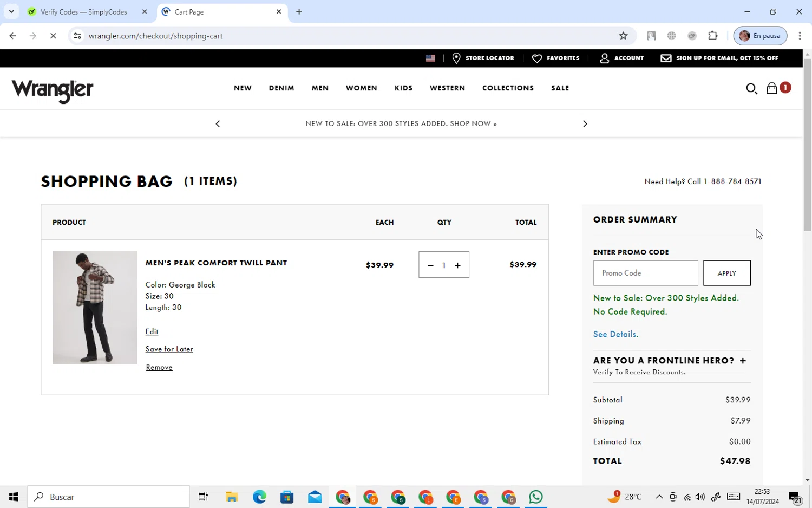Close the Cart Page tab
Screen dimensions: 812x508
(279, 11)
